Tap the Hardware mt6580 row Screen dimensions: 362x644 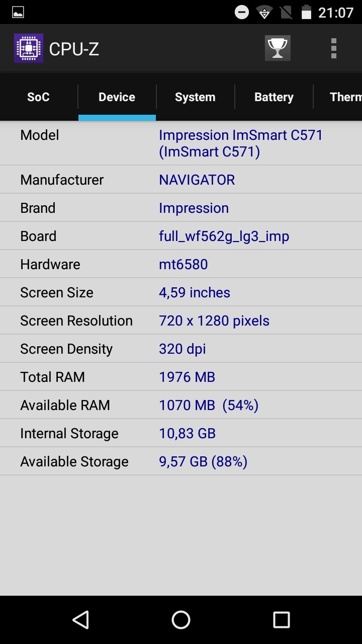coord(181,264)
